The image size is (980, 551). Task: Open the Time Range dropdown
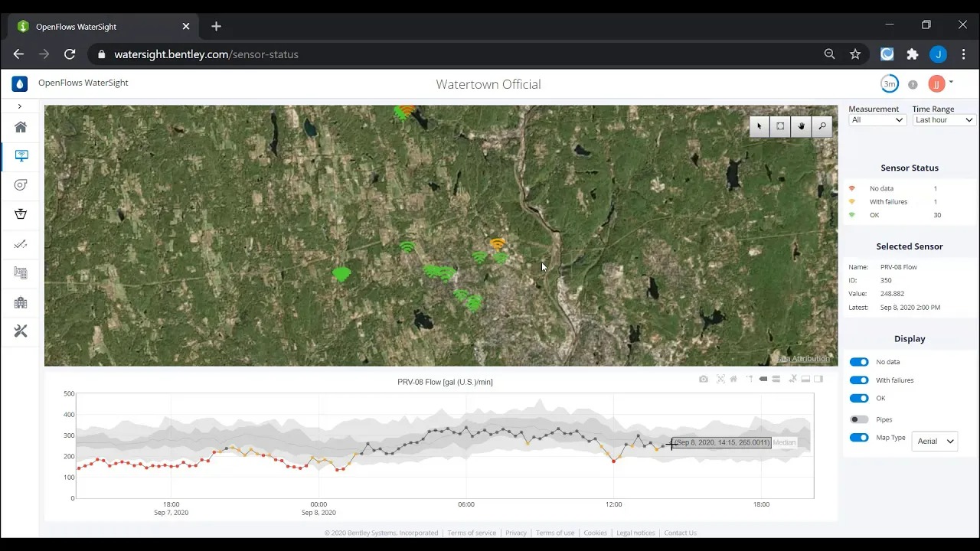pyautogui.click(x=944, y=120)
